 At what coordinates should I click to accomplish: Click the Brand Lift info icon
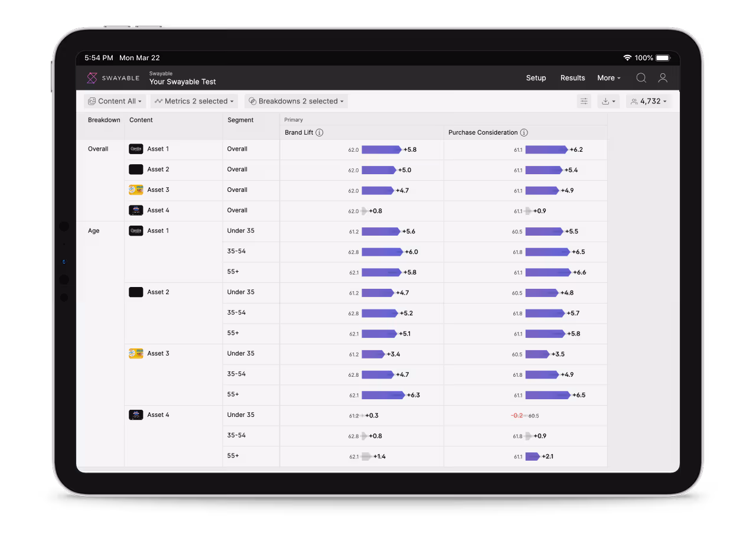320,133
